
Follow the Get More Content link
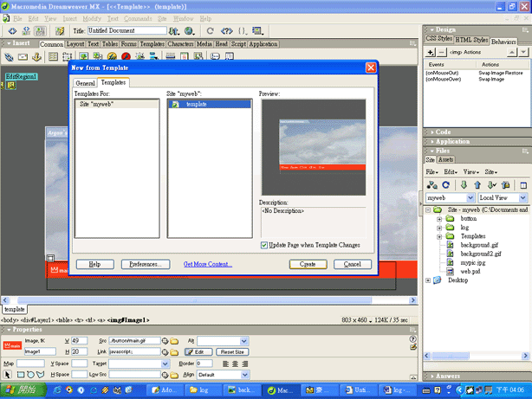pyautogui.click(x=208, y=264)
